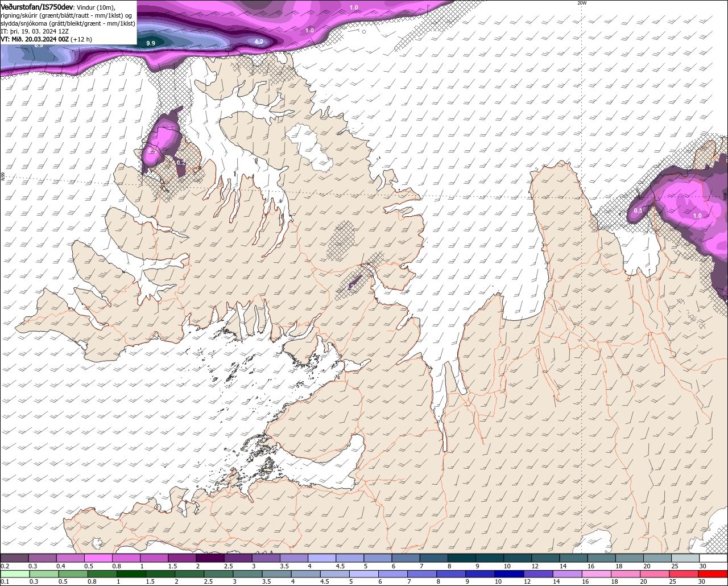Screen dimensions: 728x586
Task: Pick the dark teal 8 swatch on snow scale
Action: tap(461, 558)
